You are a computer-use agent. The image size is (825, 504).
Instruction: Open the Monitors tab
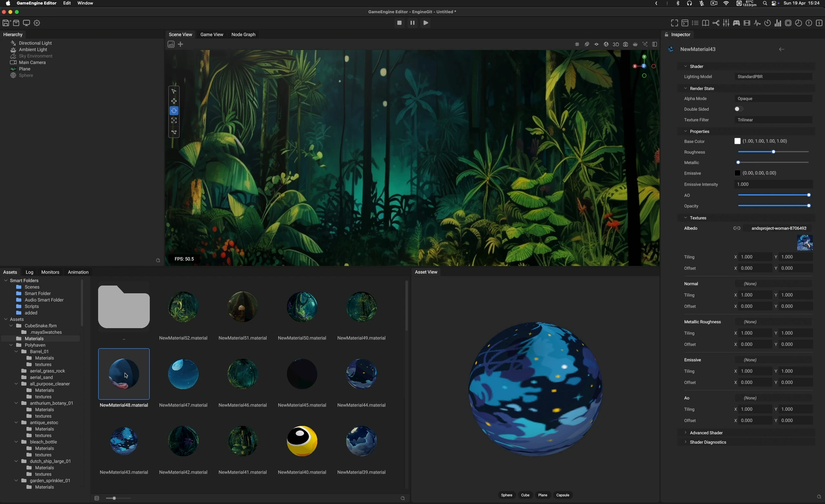(x=50, y=272)
